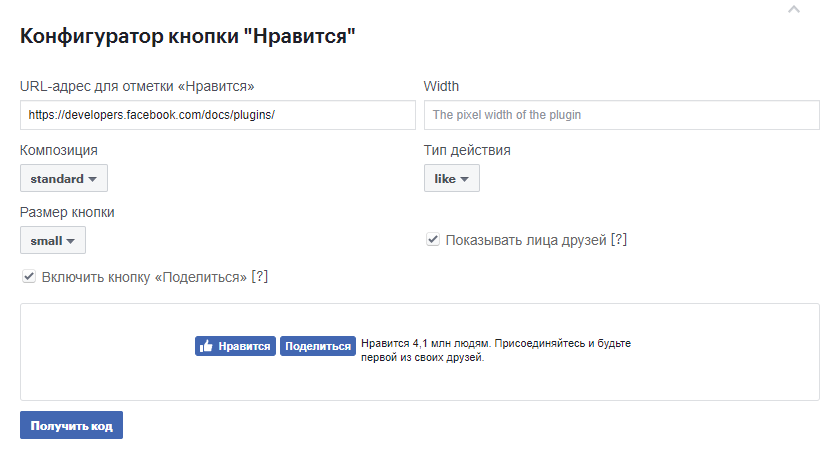Click the Width pixel input field
837x457 pixels.
[x=622, y=115]
